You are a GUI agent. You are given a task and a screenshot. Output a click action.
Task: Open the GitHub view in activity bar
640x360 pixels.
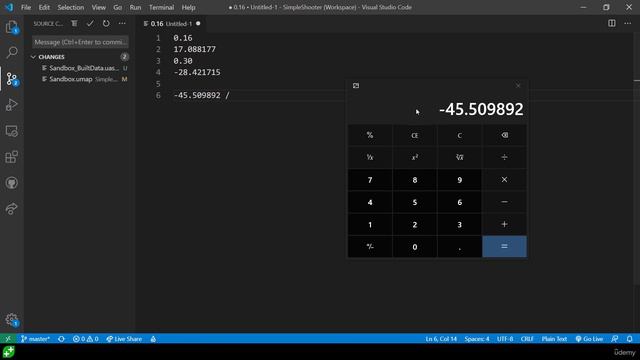click(x=12, y=183)
